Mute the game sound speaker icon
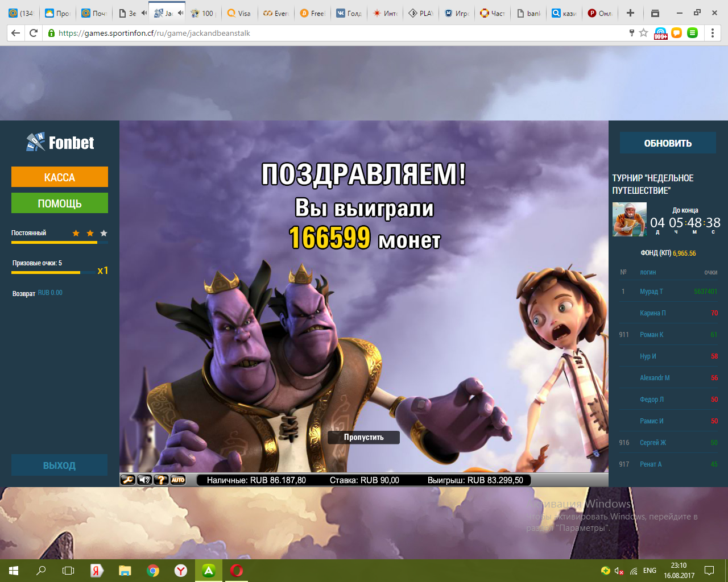 144,480
